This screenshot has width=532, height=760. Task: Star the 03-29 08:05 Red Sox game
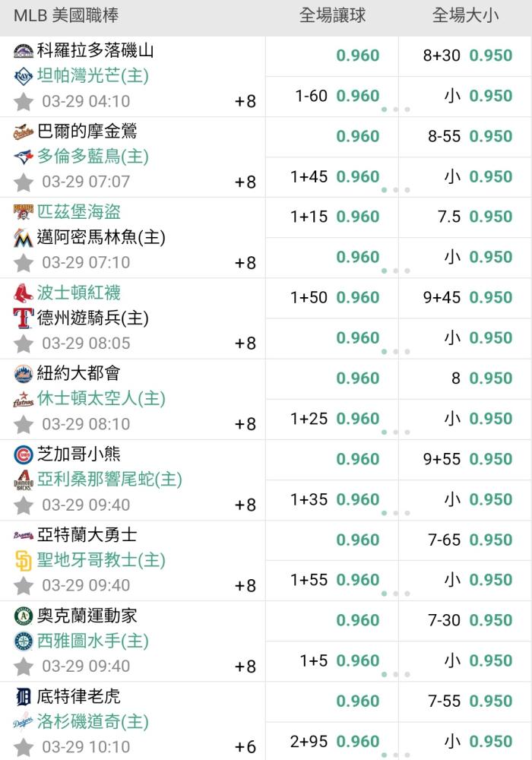click(x=24, y=344)
